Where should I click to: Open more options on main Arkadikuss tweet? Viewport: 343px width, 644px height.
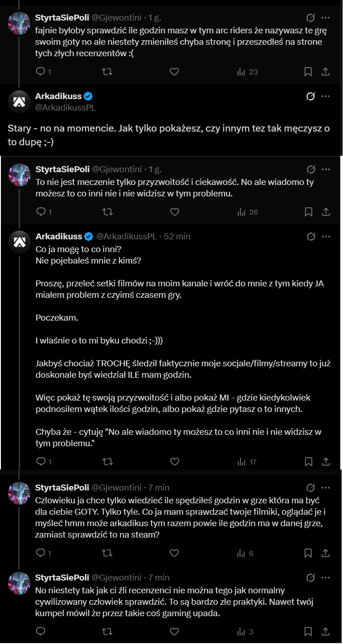point(326,96)
